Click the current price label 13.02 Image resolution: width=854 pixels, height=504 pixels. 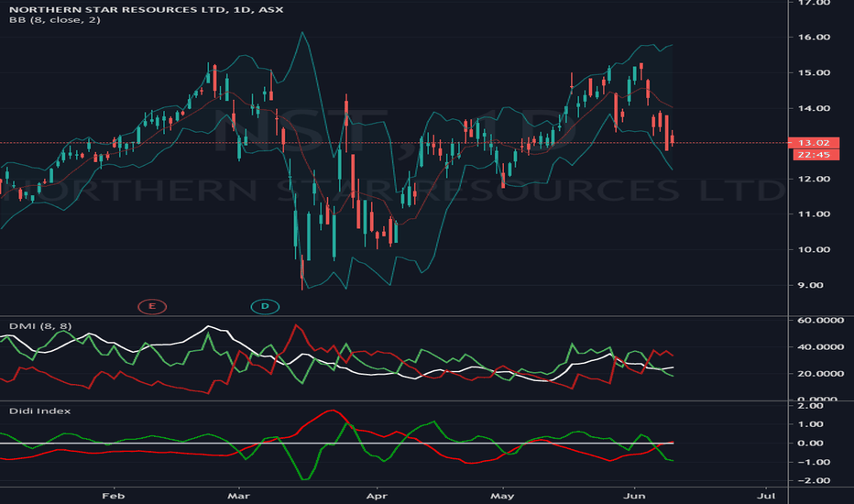[814, 143]
